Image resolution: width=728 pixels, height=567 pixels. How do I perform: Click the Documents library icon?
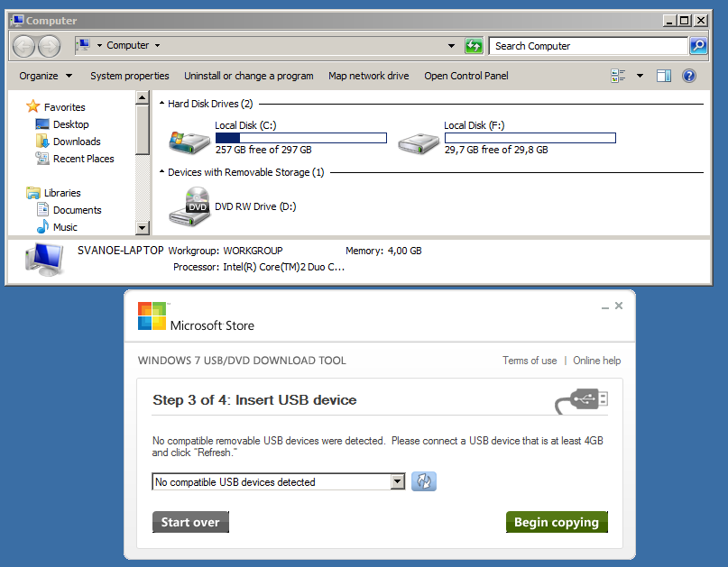click(x=42, y=210)
